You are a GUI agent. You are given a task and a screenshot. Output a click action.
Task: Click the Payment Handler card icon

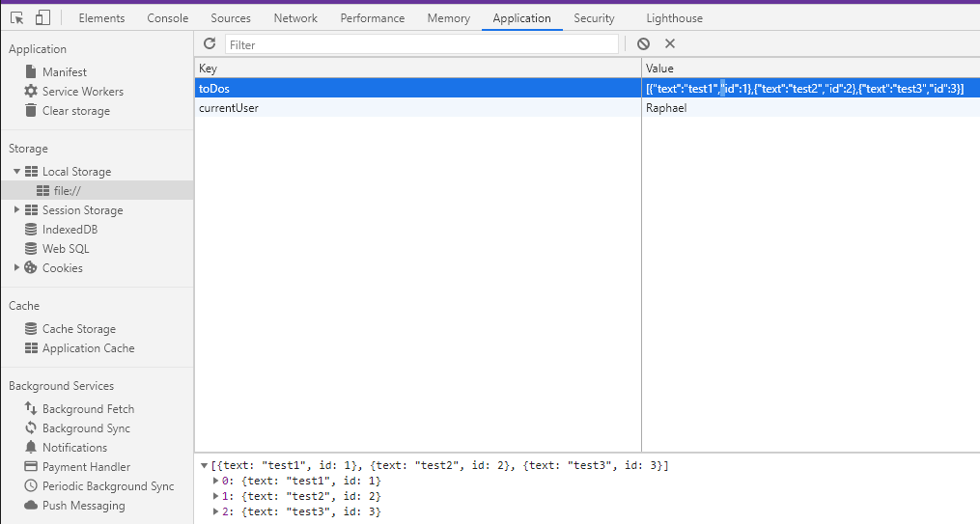click(31, 466)
